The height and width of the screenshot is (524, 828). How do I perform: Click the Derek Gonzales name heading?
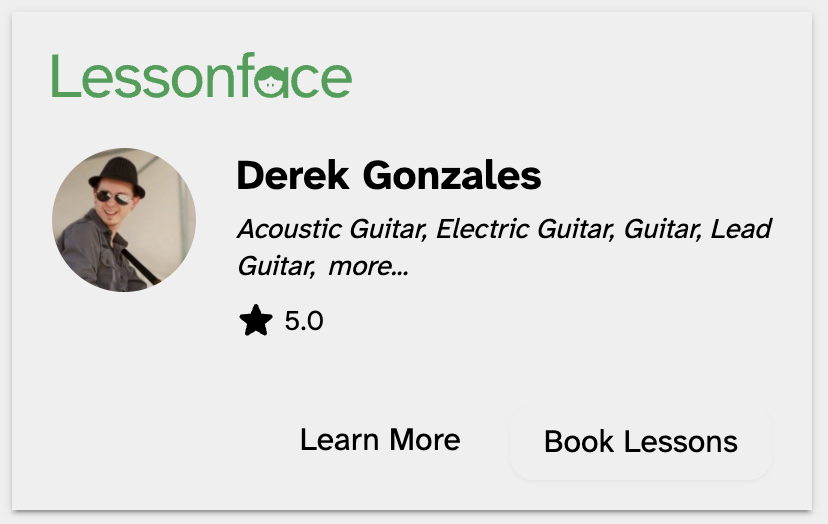388,176
